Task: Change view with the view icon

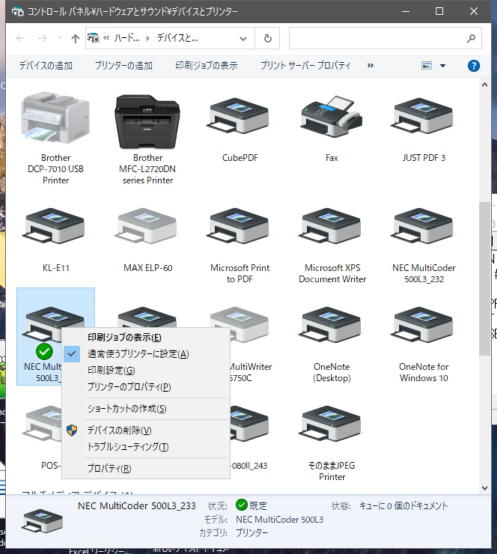Action: tap(427, 66)
